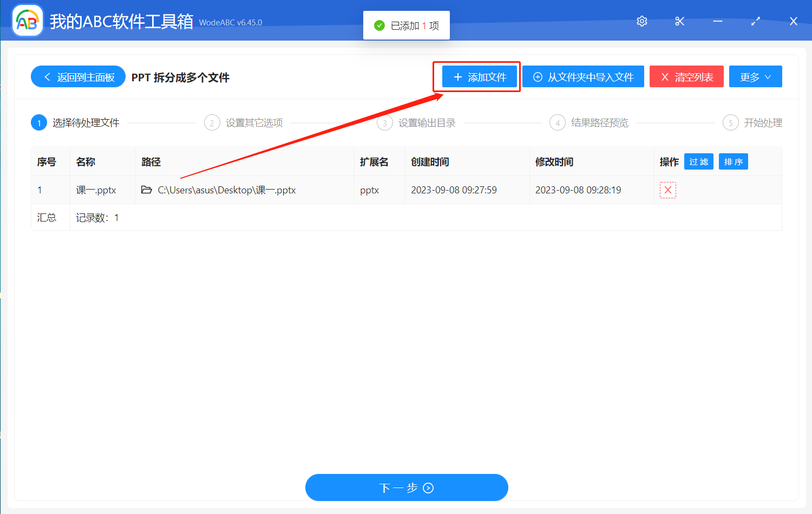This screenshot has width=812, height=514.
Task: Delete 课一.pptx using the red X icon
Action: 668,190
